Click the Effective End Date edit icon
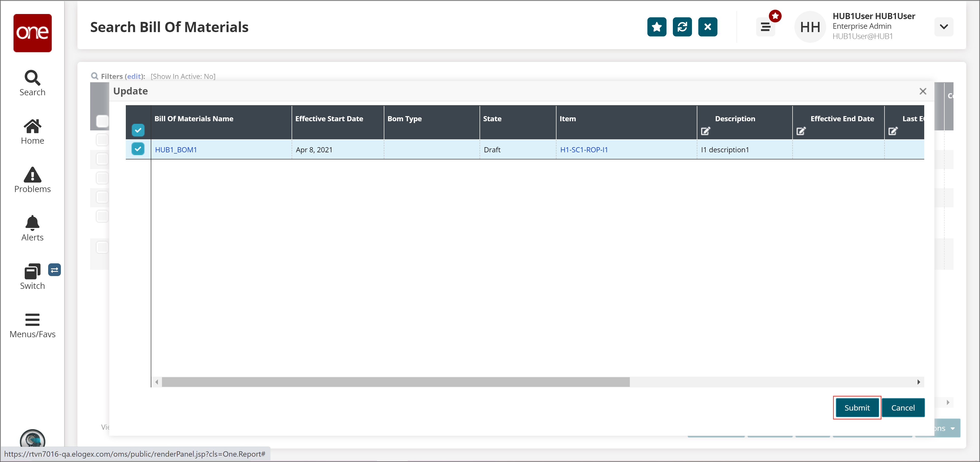This screenshot has width=980, height=462. (x=801, y=131)
